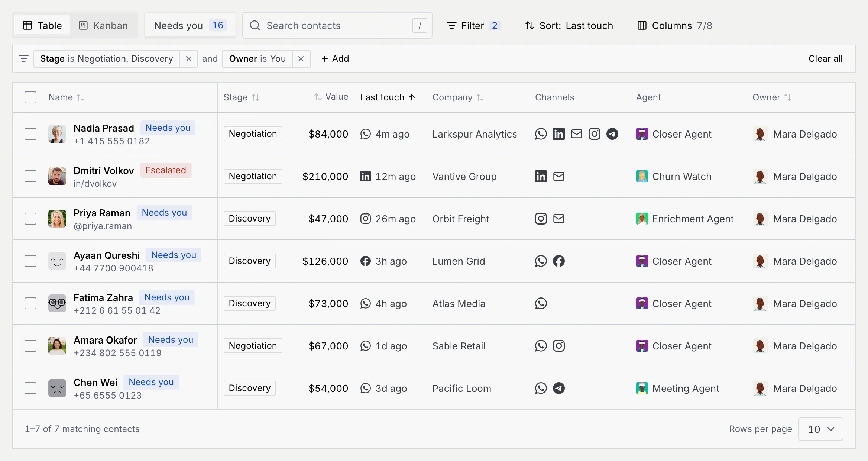Open Negotiation stage selector for Dmitri Volkov
The width and height of the screenshot is (868, 461).
(x=253, y=176)
